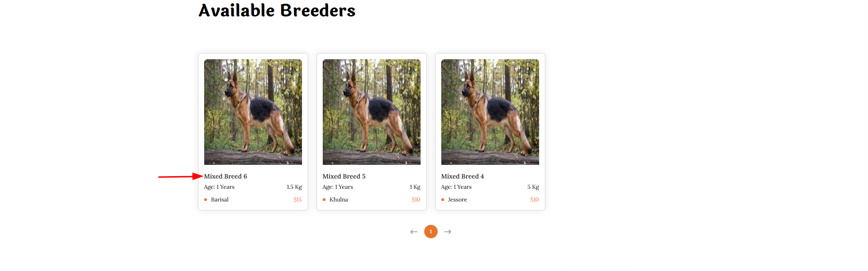Click the Mixed Breed 4 title

(462, 177)
